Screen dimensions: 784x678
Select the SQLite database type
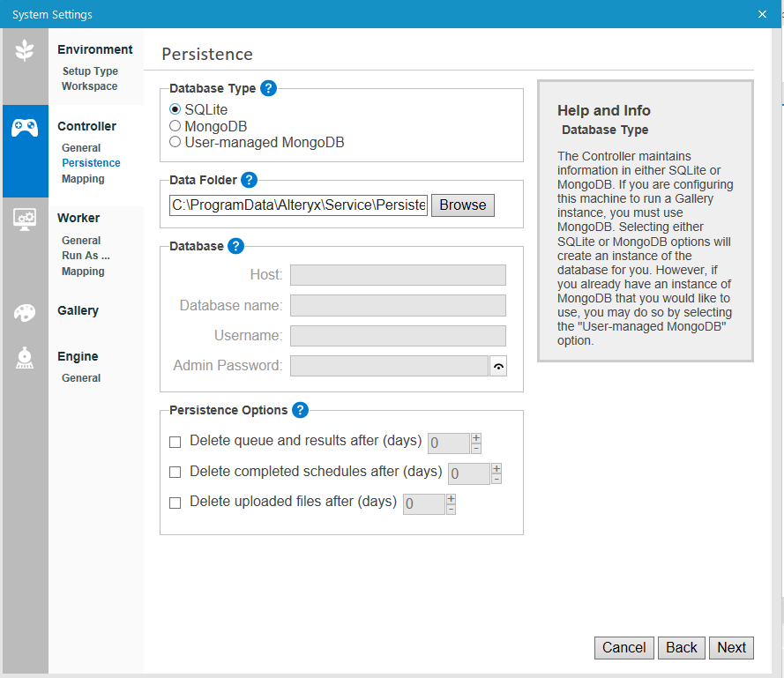[x=175, y=109]
